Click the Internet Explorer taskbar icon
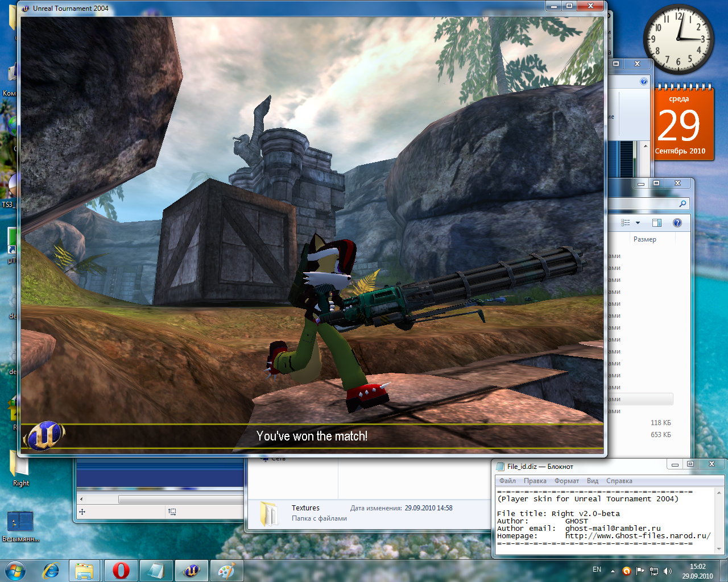This screenshot has height=582, width=728. (51, 570)
